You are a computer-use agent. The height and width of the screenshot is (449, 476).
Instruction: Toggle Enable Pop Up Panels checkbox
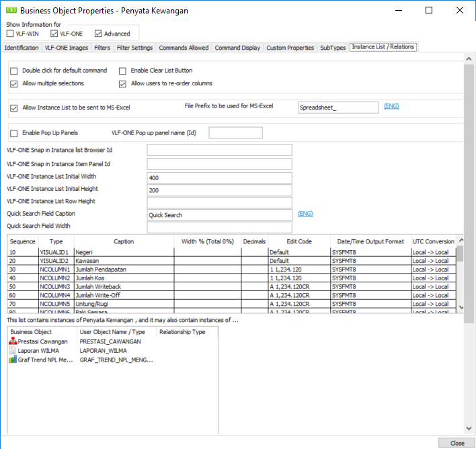[14, 133]
